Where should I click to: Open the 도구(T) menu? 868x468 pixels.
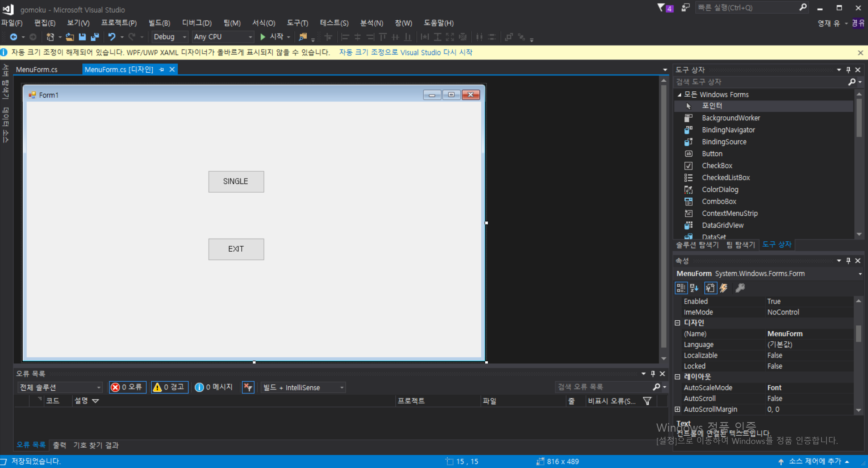297,23
